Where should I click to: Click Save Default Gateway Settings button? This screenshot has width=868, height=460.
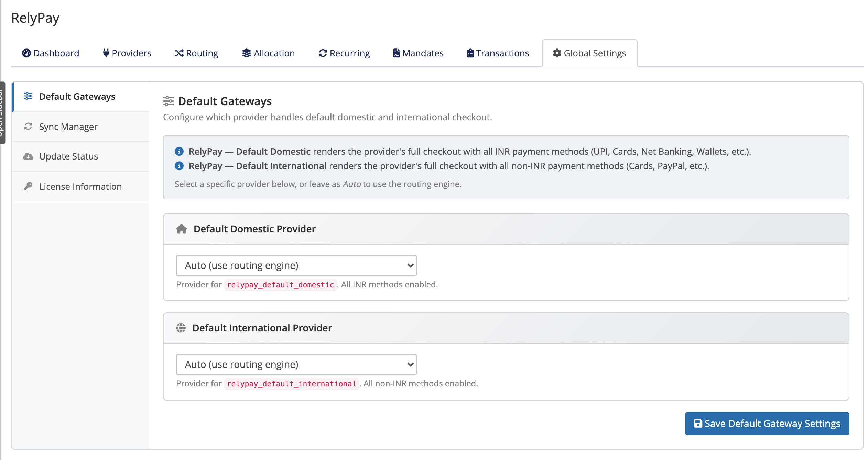[767, 423]
